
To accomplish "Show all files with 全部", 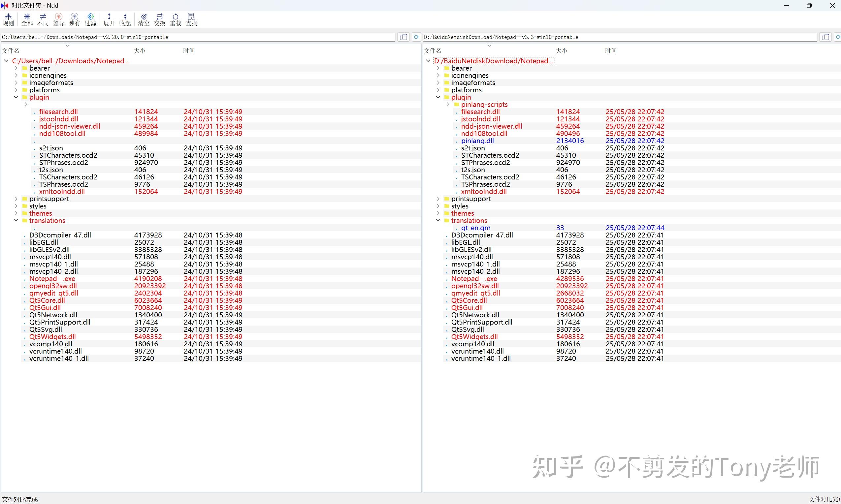I will point(27,20).
